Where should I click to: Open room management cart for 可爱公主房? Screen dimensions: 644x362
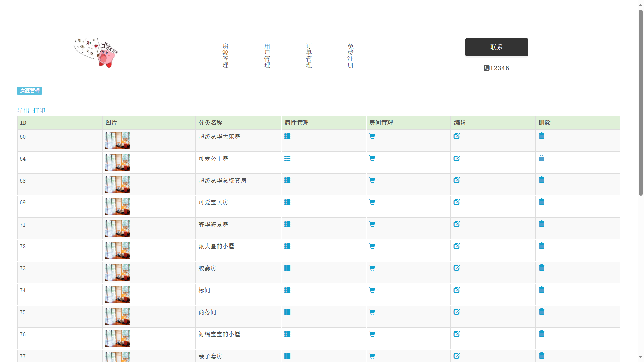372,159
